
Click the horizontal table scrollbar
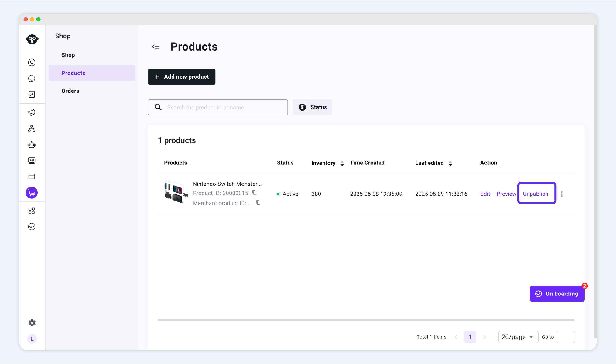pos(366,320)
